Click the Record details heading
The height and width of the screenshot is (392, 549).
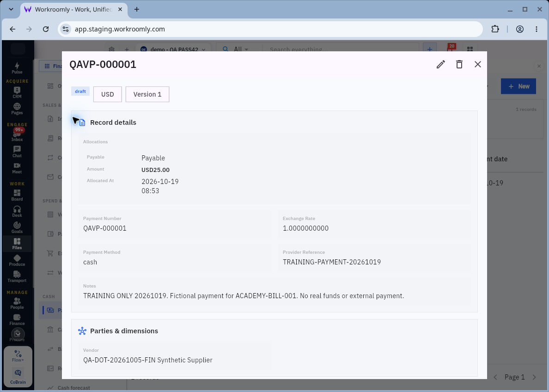pos(113,122)
